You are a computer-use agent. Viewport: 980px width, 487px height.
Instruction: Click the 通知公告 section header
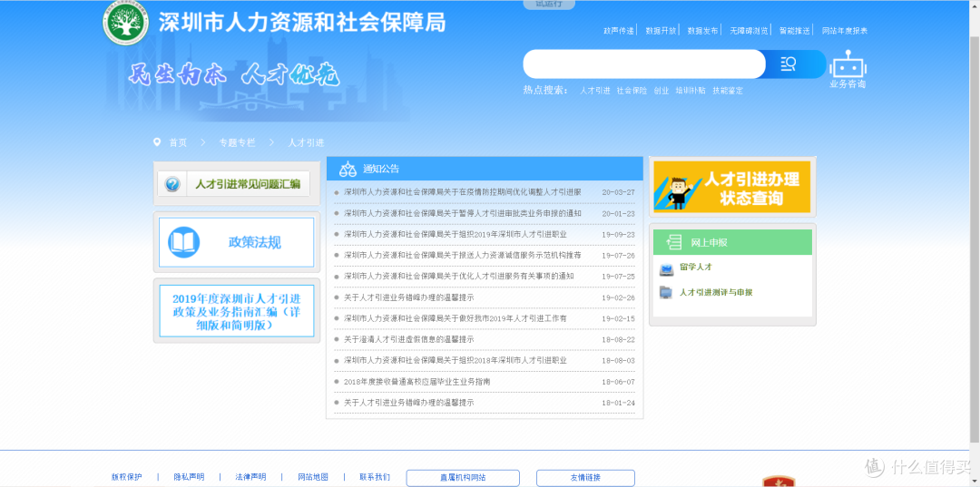[x=485, y=169]
